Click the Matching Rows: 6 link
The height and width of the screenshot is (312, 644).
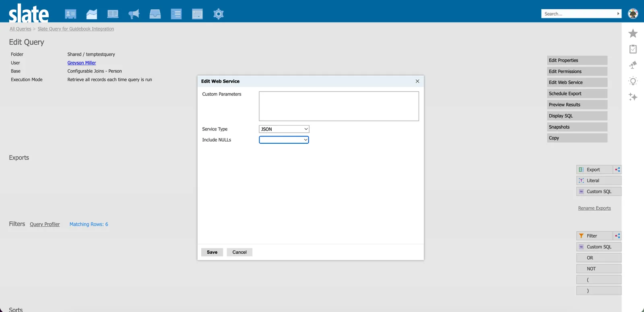(89, 224)
